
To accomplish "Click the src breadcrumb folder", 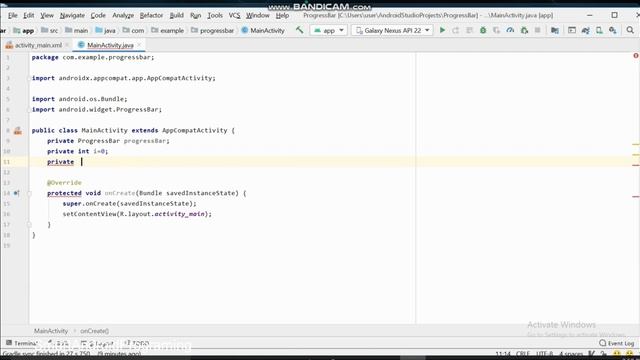I will (50, 30).
